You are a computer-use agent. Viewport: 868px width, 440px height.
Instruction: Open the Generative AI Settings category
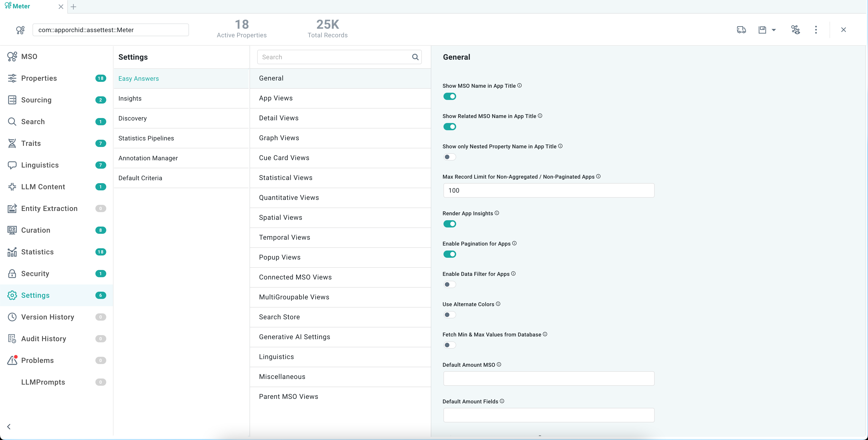(x=294, y=337)
